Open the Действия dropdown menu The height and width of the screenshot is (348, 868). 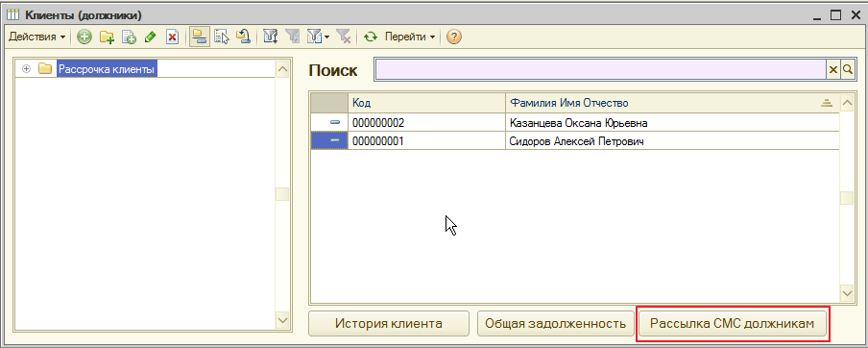37,37
